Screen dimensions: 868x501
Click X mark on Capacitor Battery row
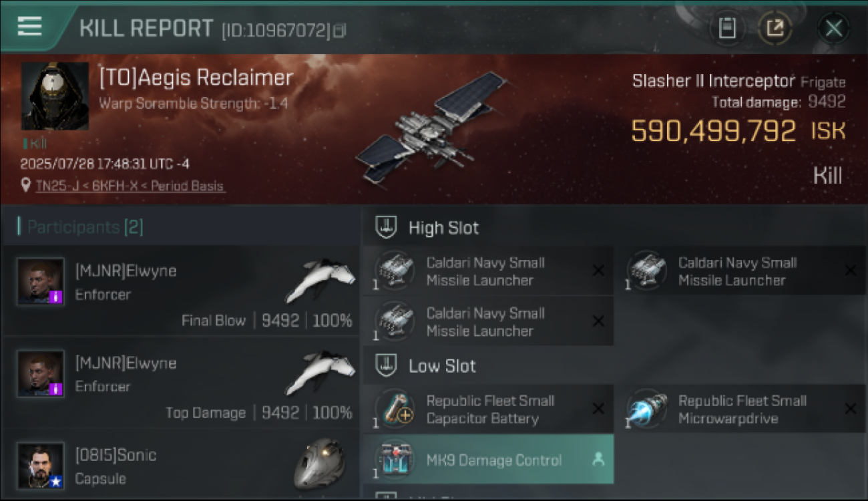pos(598,409)
